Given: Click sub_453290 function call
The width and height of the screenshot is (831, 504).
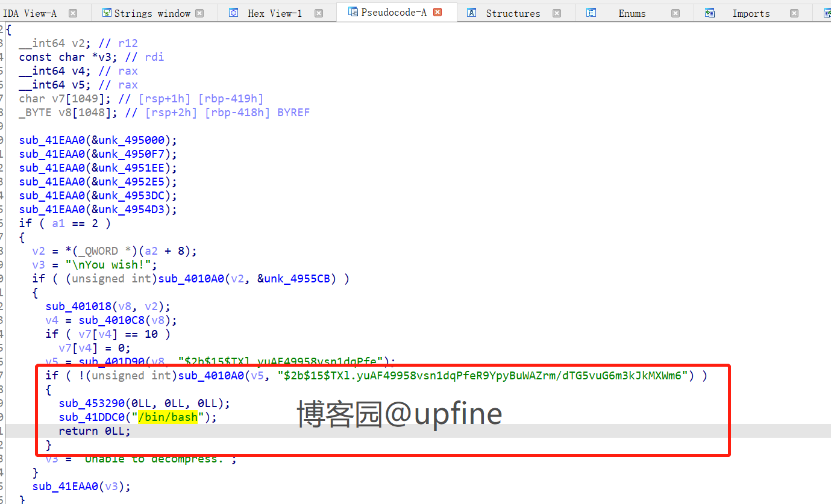Looking at the screenshot, I should (92, 403).
